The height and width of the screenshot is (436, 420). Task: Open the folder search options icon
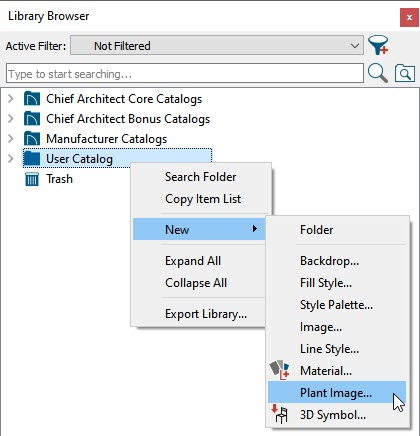405,73
